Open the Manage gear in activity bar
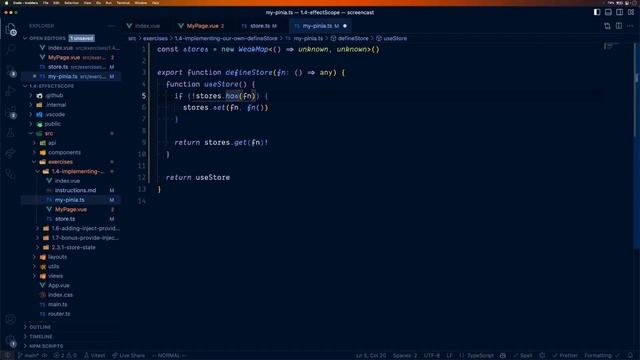Viewport: 640px width, 360px height. [x=11, y=341]
